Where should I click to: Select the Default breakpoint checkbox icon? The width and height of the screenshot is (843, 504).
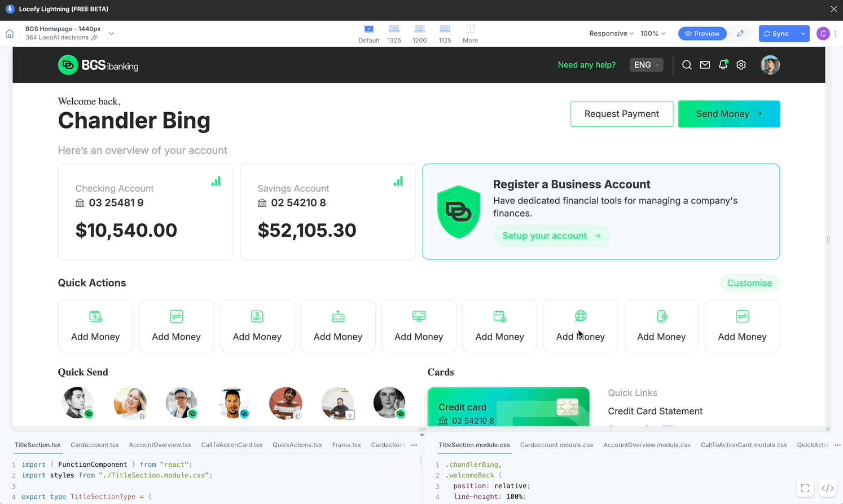pyautogui.click(x=369, y=29)
